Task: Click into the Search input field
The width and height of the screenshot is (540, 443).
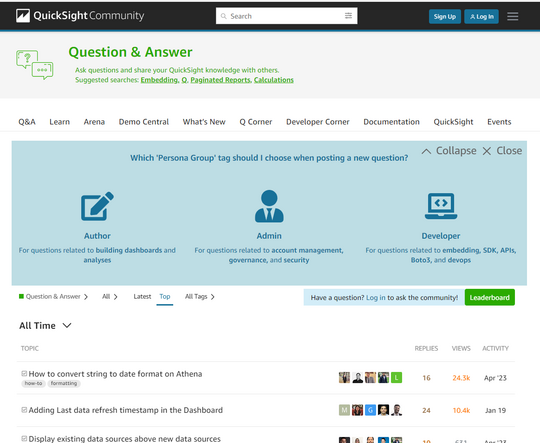Action: 287,16
